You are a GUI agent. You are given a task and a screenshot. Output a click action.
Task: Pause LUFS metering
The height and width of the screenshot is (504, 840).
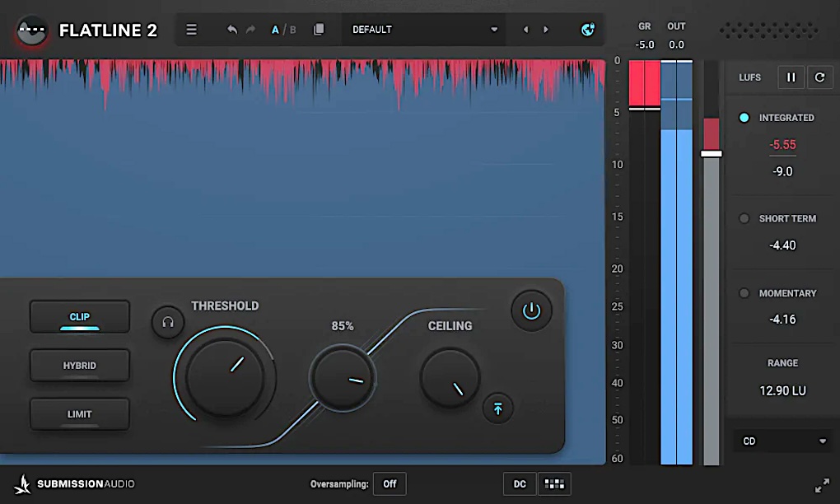point(791,77)
